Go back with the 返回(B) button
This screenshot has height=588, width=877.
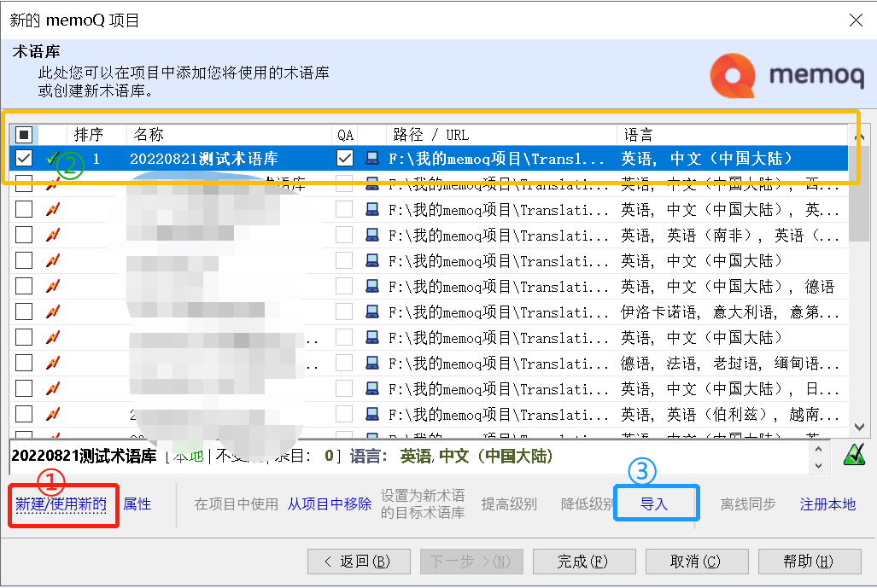(x=359, y=562)
